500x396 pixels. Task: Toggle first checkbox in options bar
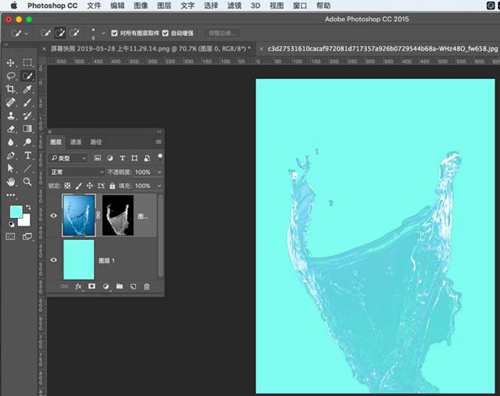pos(114,33)
